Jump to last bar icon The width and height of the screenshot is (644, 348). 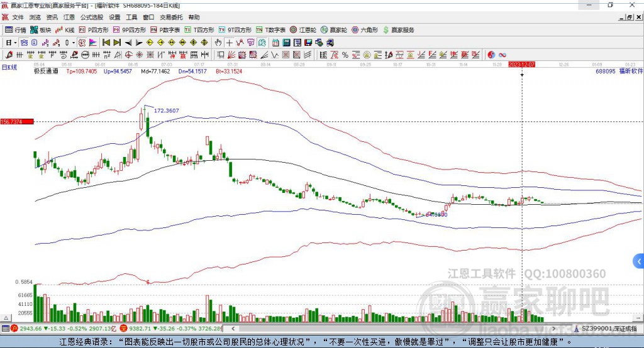(117, 43)
